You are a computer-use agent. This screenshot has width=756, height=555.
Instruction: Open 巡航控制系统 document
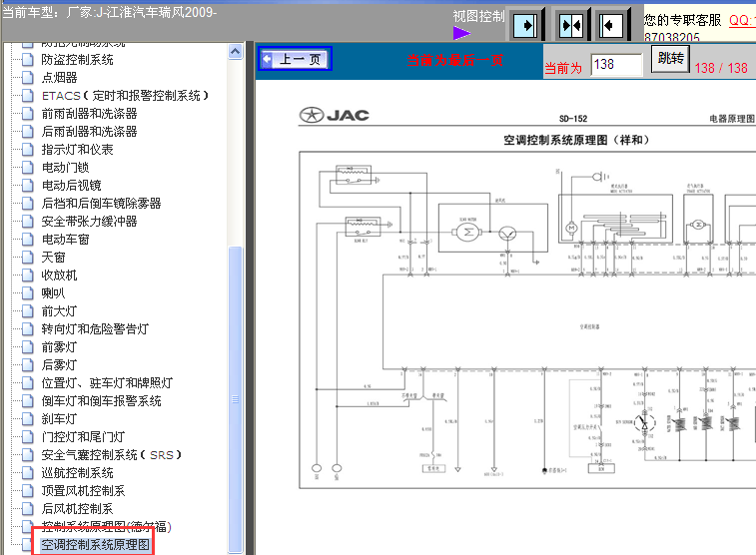click(x=77, y=473)
